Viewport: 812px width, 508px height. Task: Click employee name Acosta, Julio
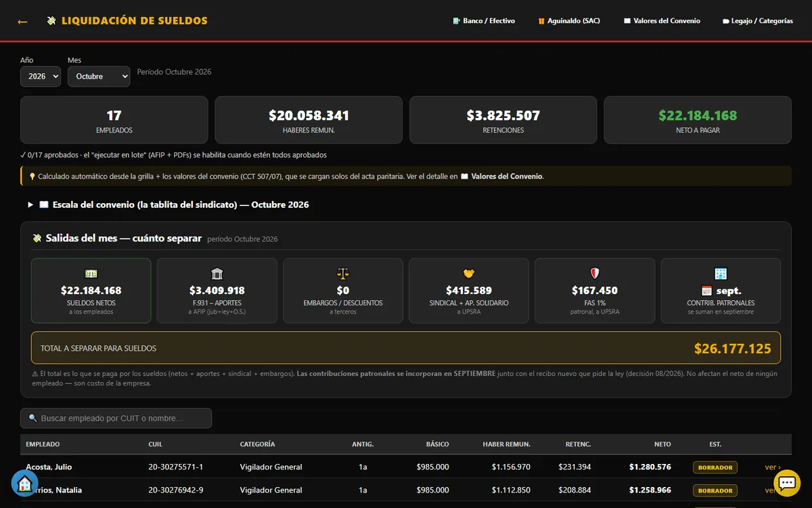pyautogui.click(x=49, y=467)
